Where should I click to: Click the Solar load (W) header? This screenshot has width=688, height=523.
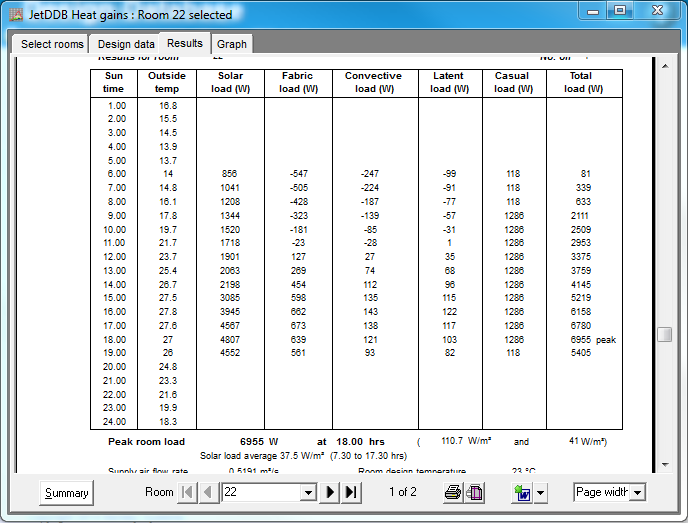(x=230, y=82)
